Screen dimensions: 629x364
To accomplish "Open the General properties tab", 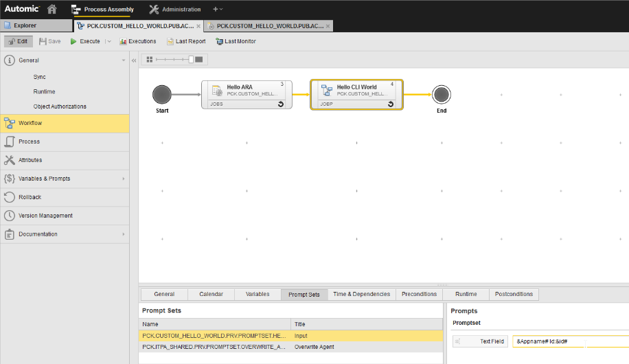I will click(x=164, y=294).
